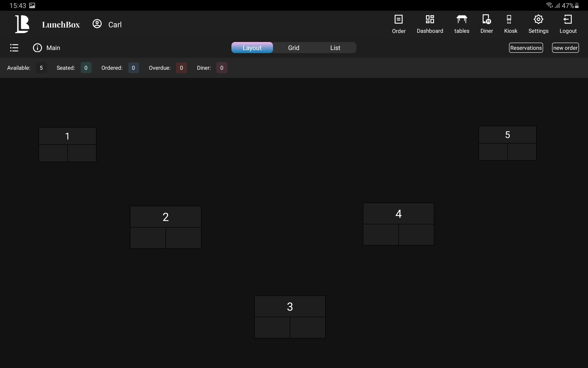Open the Diner icon
This screenshot has height=368, width=588.
(x=486, y=20)
